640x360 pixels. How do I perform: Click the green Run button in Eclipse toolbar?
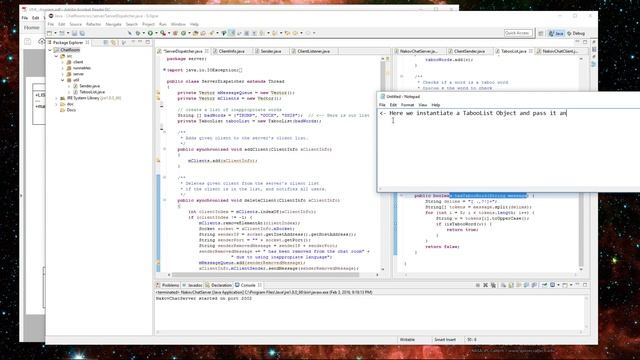(150, 33)
